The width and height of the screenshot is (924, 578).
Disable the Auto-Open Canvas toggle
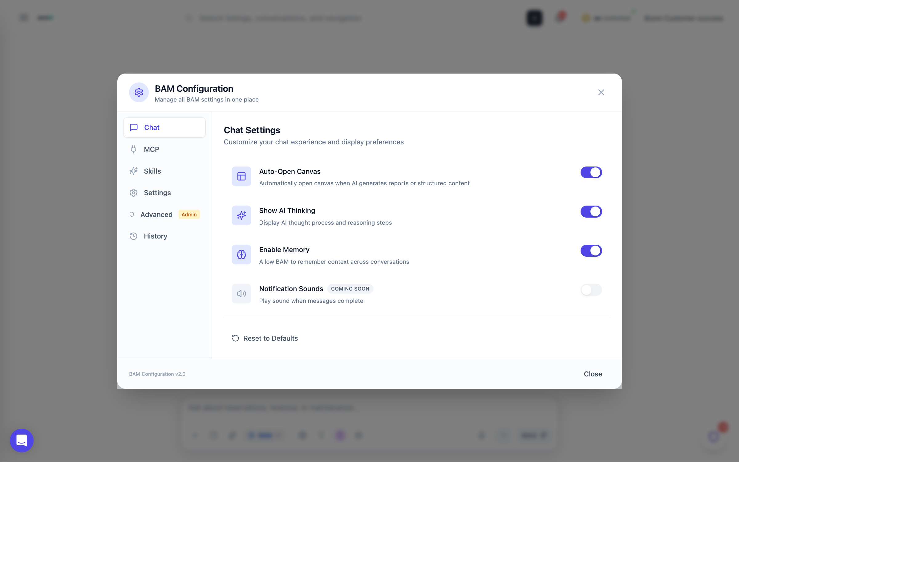pyautogui.click(x=591, y=172)
